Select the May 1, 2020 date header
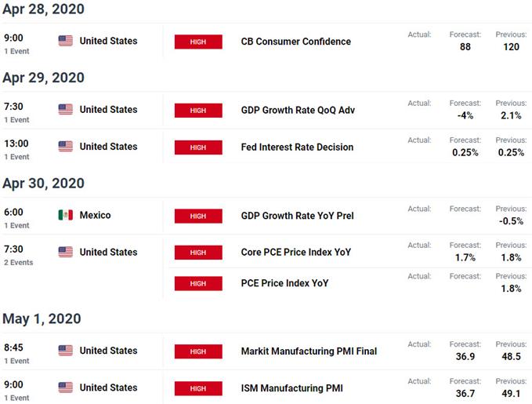The height and width of the screenshot is (404, 532). 42,318
